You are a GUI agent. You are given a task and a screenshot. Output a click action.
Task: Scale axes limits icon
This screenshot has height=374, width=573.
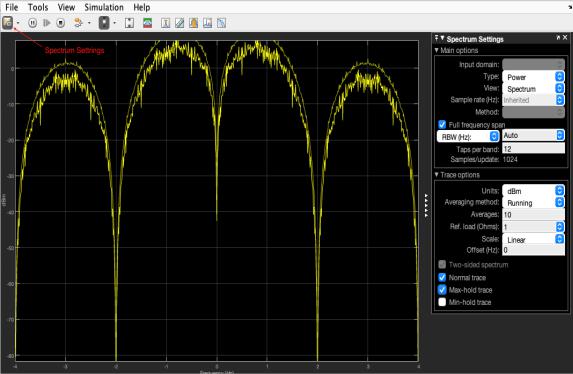pyautogui.click(x=129, y=23)
